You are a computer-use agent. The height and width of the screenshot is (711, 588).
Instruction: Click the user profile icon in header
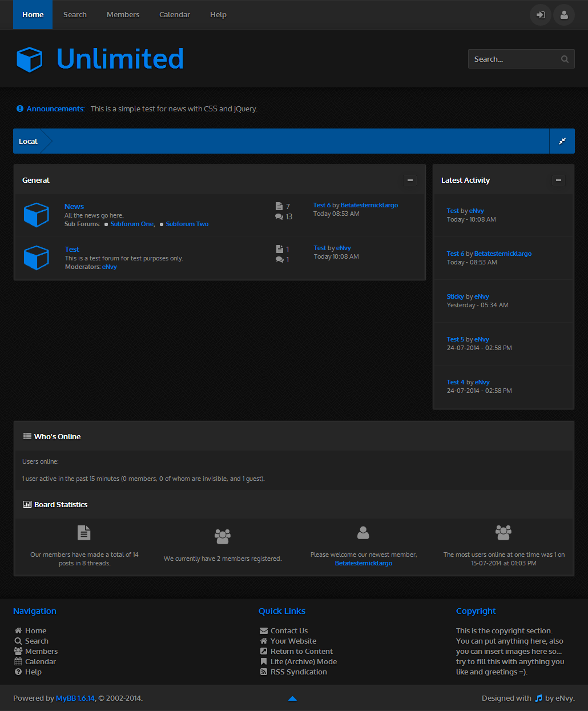[564, 15]
